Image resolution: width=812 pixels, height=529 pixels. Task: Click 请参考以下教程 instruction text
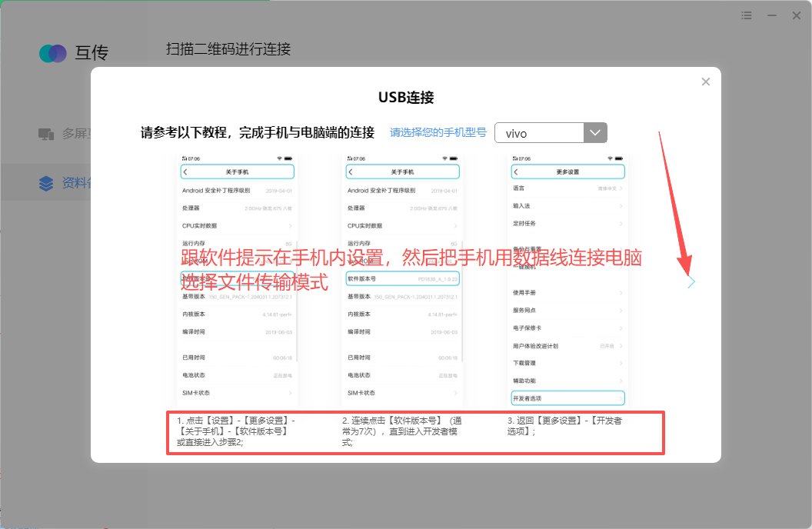(x=258, y=132)
